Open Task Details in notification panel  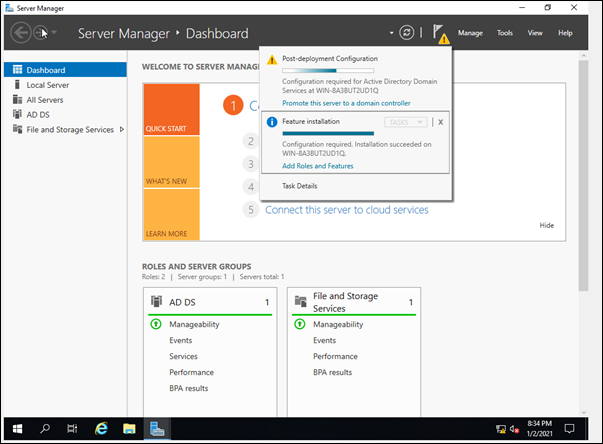[300, 186]
